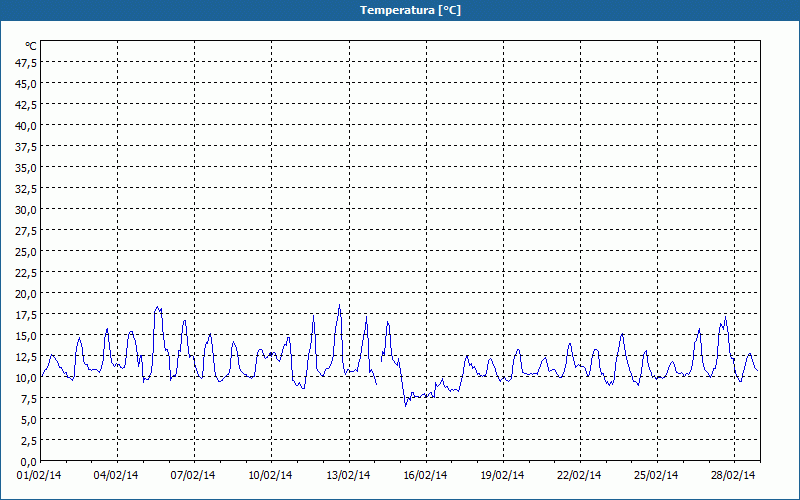Viewport: 800px width, 500px height.
Task: Click the 07/02/14 date label
Action: 193,476
